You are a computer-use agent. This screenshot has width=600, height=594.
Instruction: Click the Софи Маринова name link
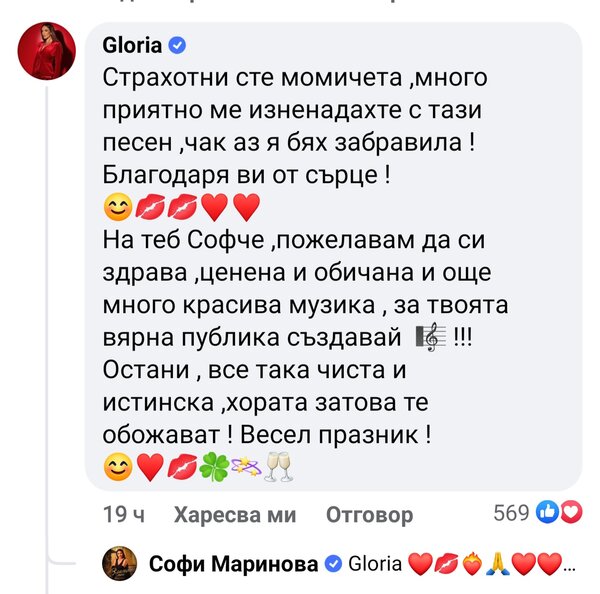[x=233, y=564]
